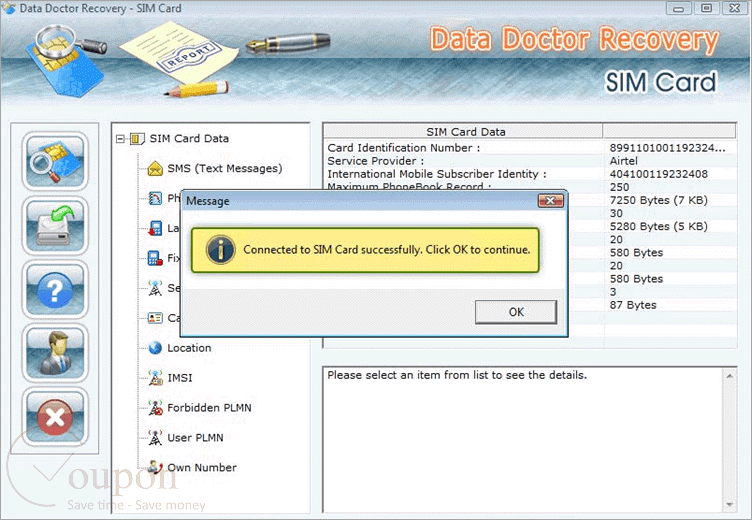
Task: Click the 5280 Bytes (5 KB) value
Action: coord(658,226)
